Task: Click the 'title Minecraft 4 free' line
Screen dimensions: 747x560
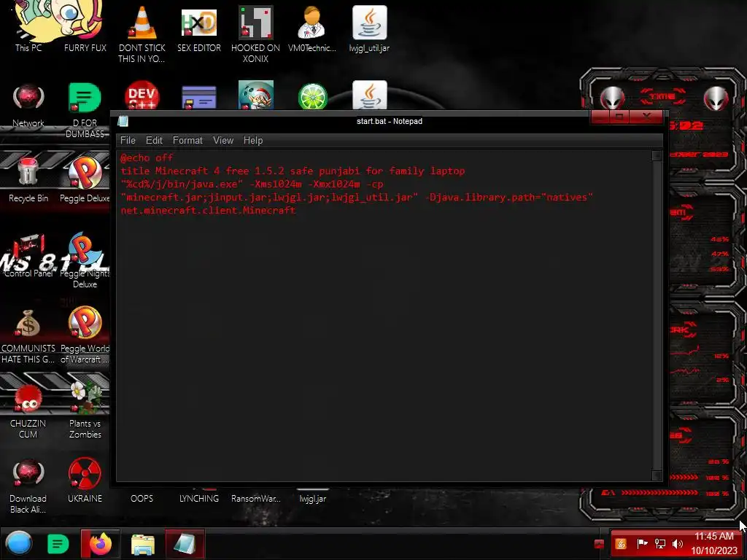Action: point(293,171)
